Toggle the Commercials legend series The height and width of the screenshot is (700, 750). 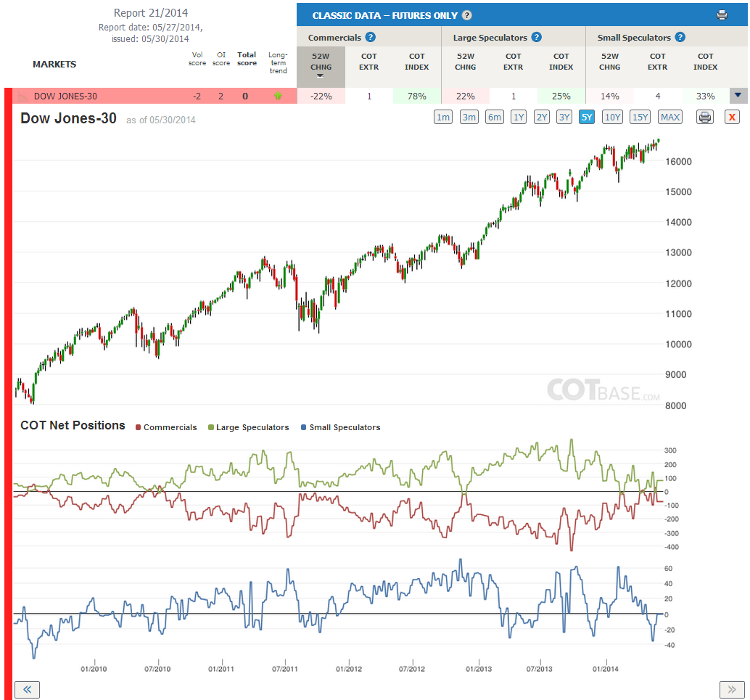point(166,427)
